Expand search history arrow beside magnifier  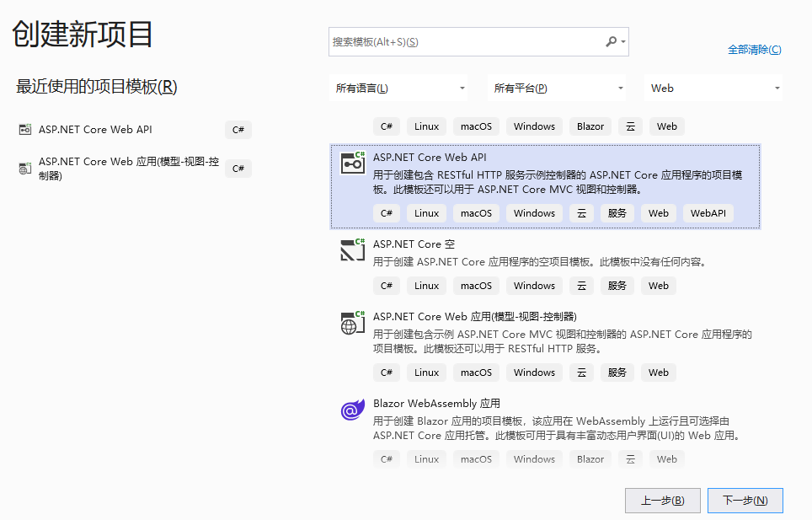point(623,41)
